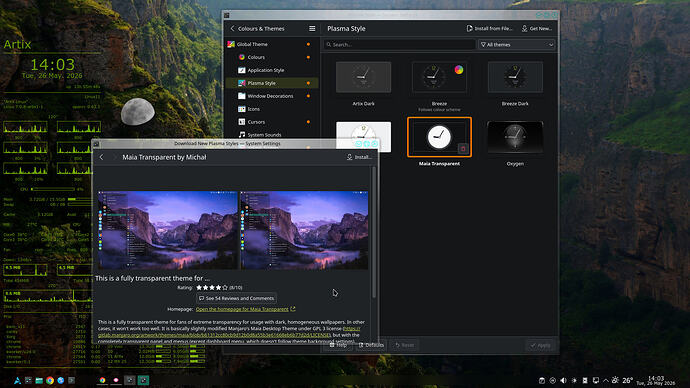Switch to the running Chrome task
690x388 pixels.
pos(102,380)
